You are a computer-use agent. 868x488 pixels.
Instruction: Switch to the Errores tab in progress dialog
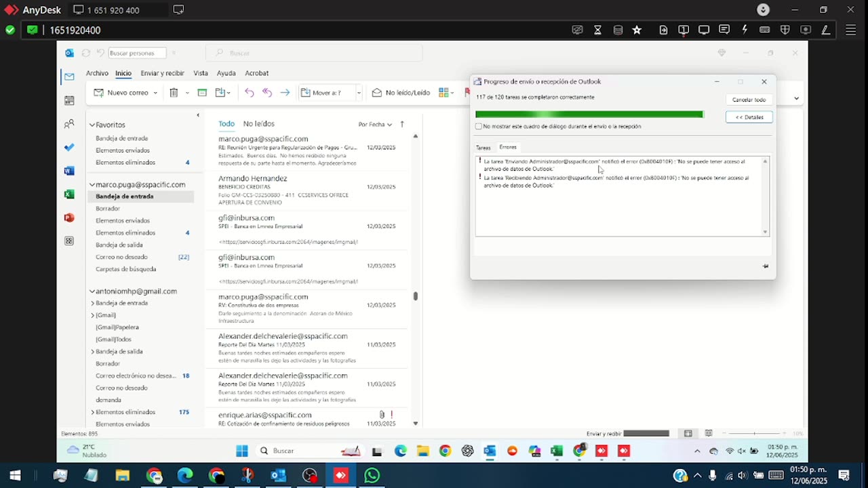point(508,147)
